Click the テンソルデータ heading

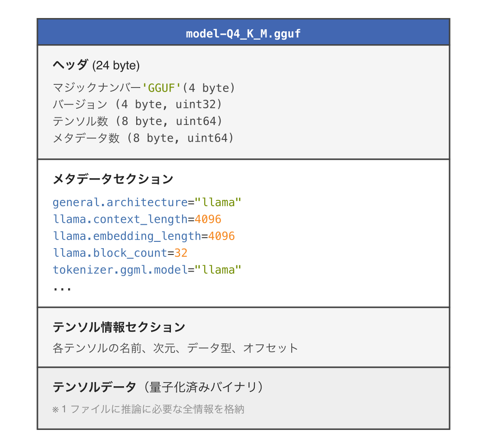pyautogui.click(x=94, y=387)
